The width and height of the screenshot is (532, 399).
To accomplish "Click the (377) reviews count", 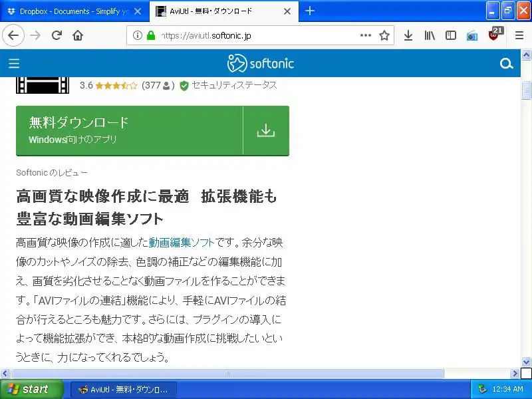I will pos(158,85).
